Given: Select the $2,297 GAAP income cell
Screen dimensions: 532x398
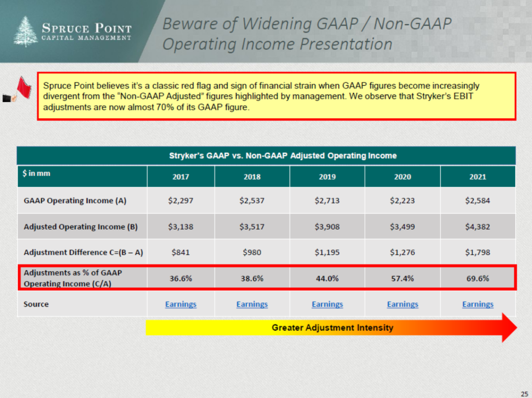Looking at the screenshot, I should (181, 200).
